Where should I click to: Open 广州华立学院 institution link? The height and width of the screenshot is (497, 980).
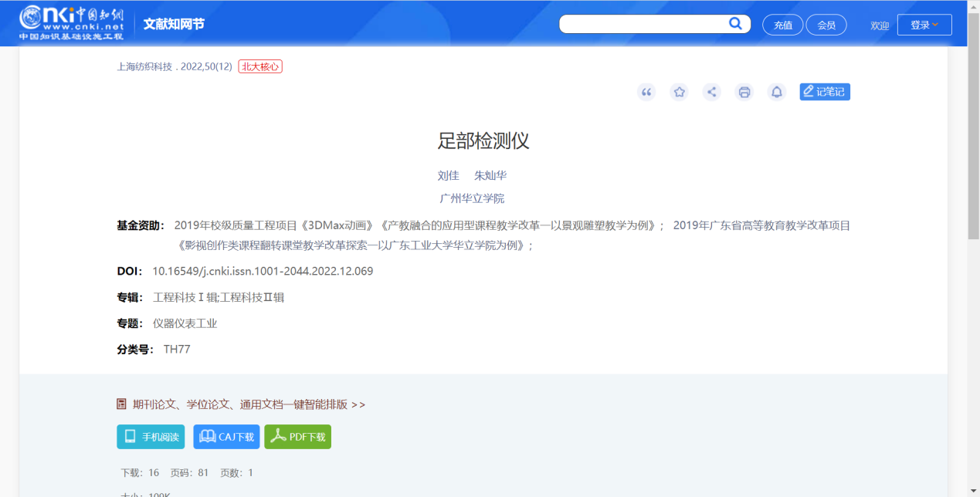point(472,198)
